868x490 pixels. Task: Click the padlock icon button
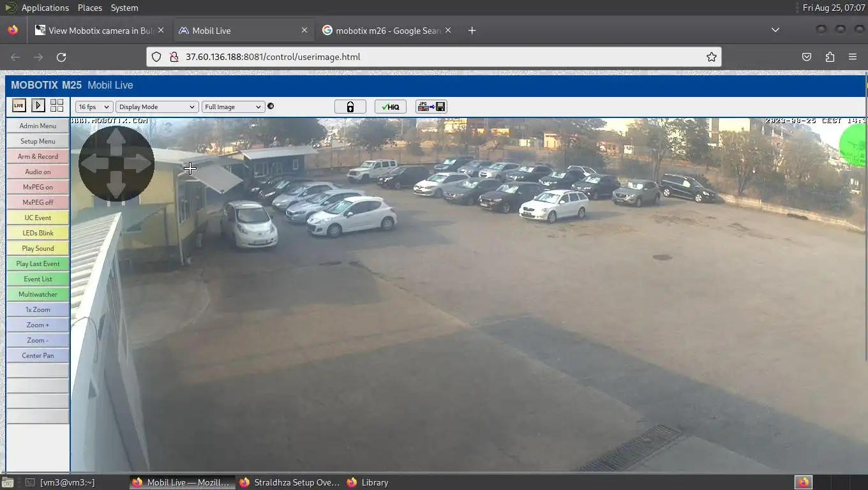pos(350,107)
